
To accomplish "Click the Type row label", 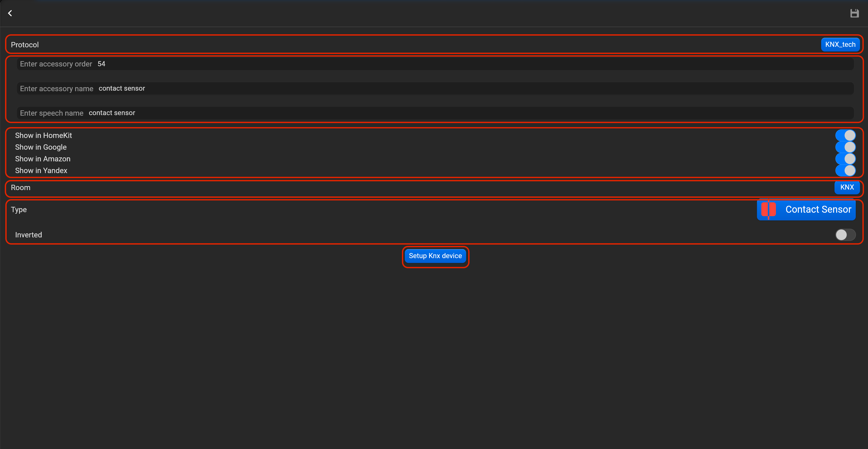I will pyautogui.click(x=19, y=209).
